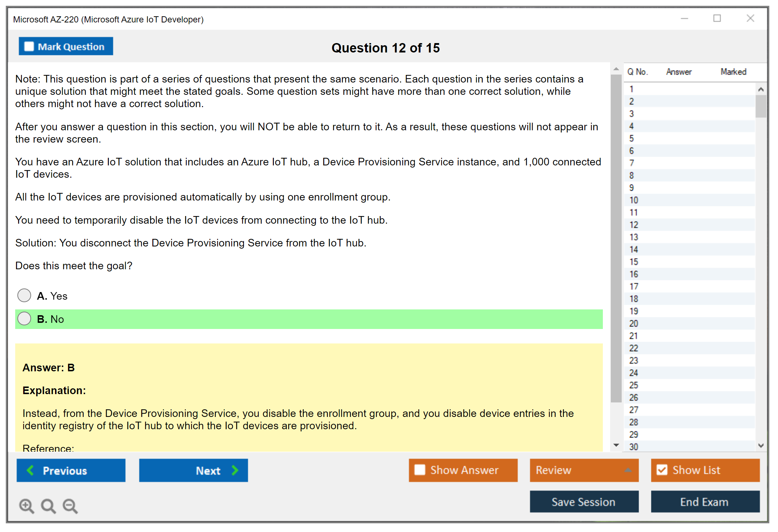Enable the Show Answer checkbox
The image size is (778, 532).
pos(420,470)
